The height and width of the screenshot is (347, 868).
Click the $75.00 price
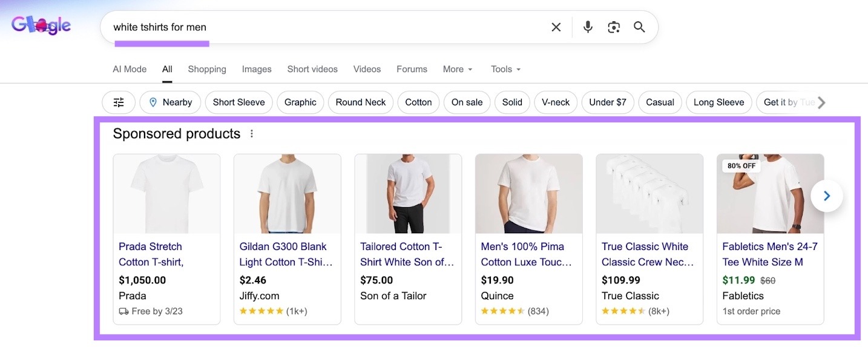[x=376, y=280]
